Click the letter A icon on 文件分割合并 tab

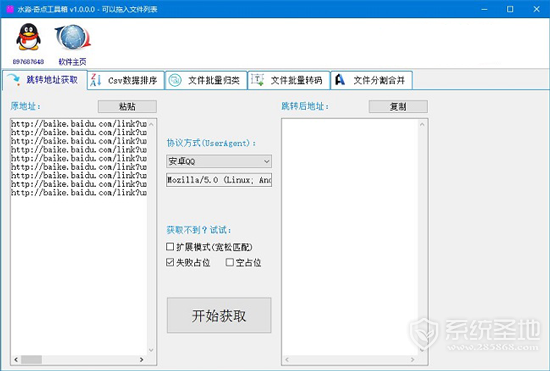click(x=340, y=80)
